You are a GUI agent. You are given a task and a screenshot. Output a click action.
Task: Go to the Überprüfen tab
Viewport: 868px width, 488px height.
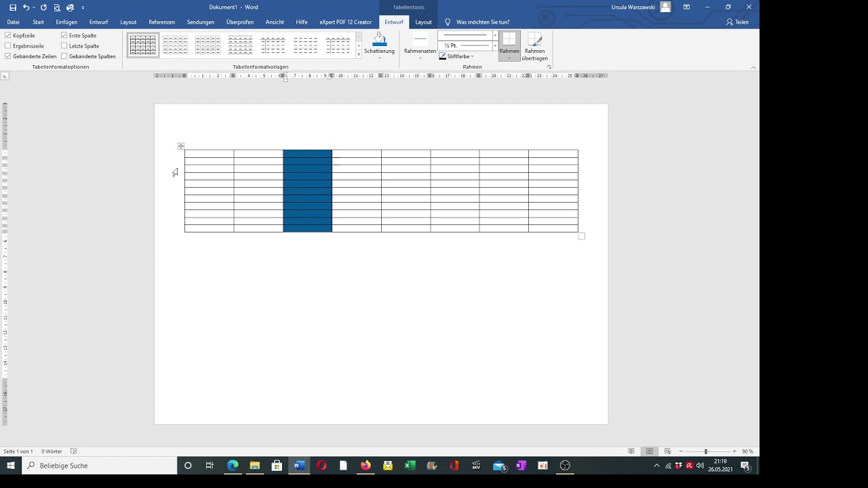pyautogui.click(x=240, y=22)
